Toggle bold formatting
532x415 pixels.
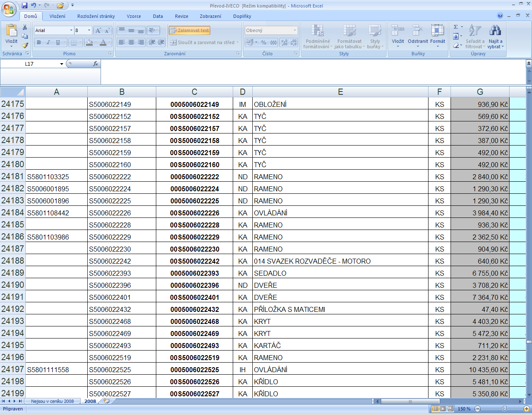[39, 42]
